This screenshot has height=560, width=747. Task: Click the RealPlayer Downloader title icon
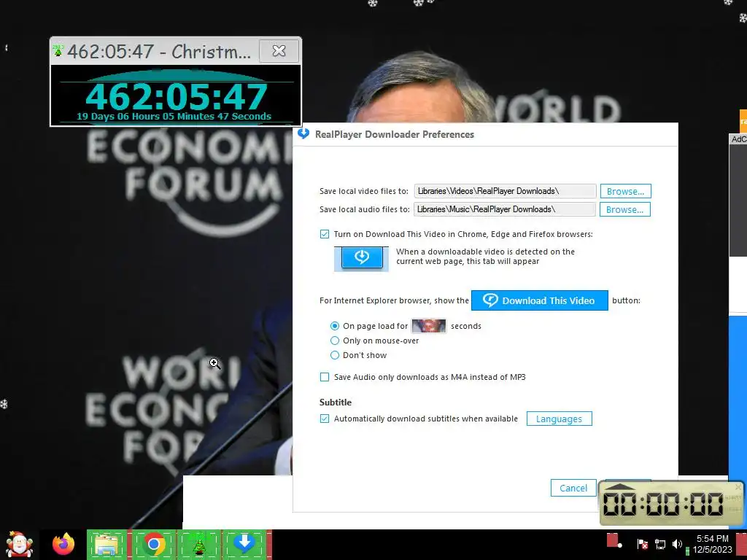pyautogui.click(x=303, y=134)
